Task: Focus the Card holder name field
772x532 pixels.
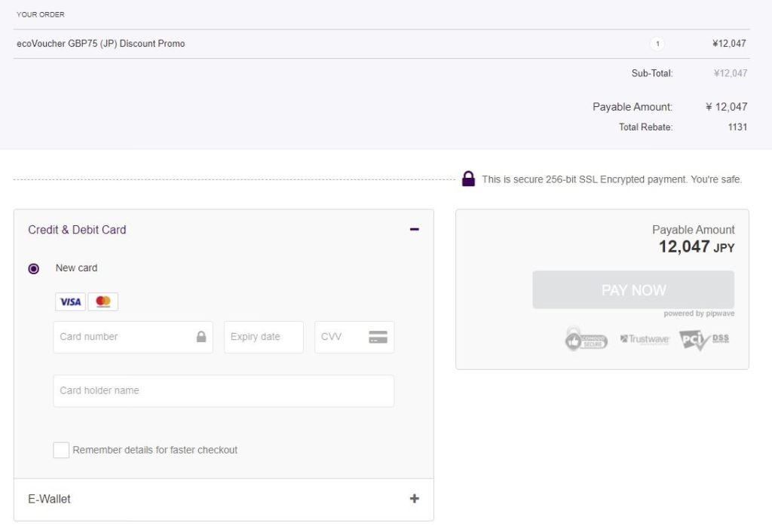Action: 223,391
